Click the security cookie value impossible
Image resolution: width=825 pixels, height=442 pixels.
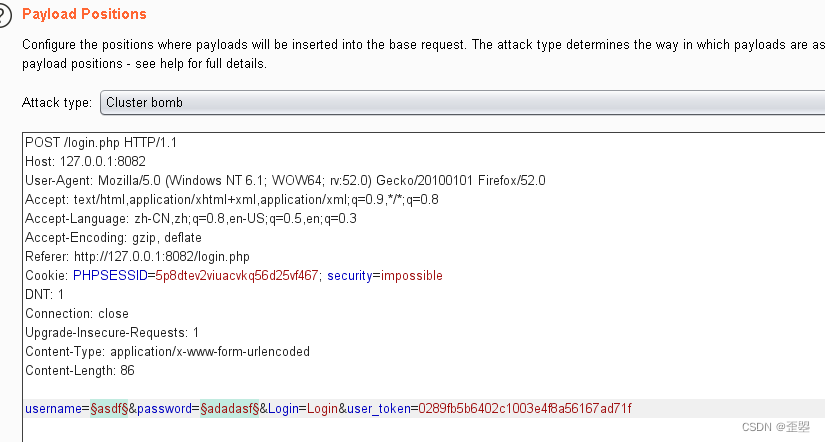(411, 275)
